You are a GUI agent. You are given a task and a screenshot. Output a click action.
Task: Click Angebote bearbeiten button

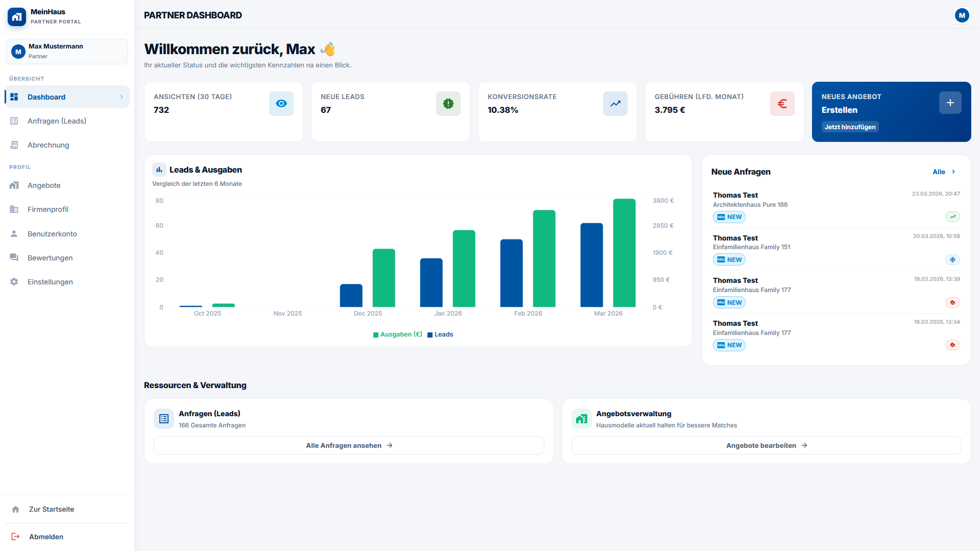coord(766,445)
